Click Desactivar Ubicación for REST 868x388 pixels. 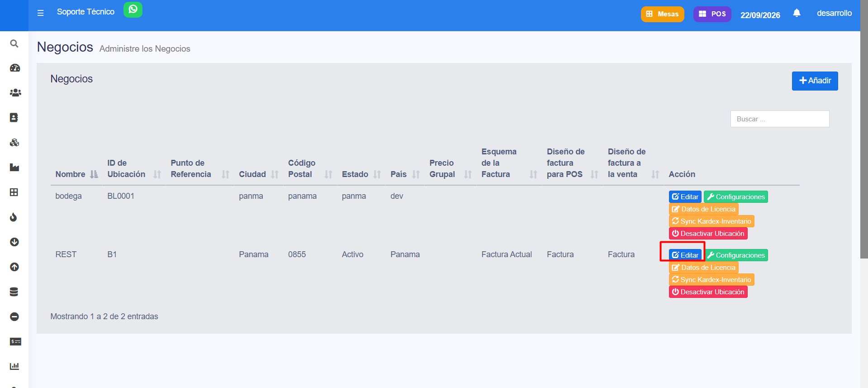click(x=708, y=292)
